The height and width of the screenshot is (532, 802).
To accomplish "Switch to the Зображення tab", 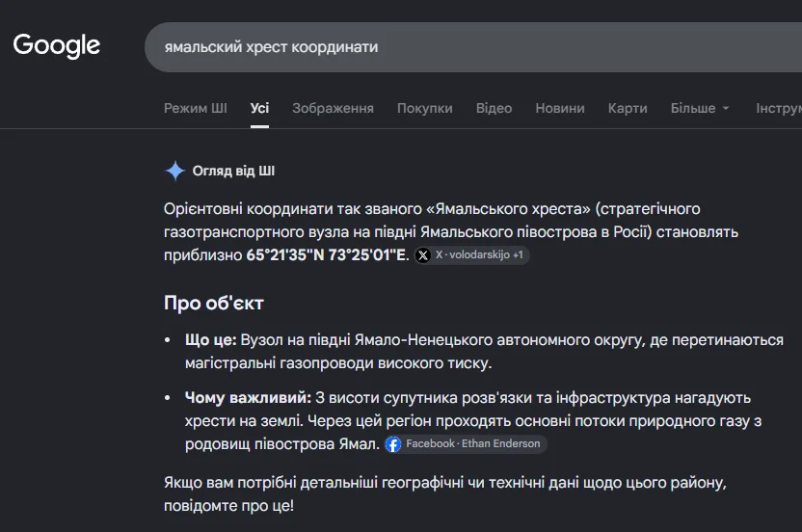I will point(333,108).
